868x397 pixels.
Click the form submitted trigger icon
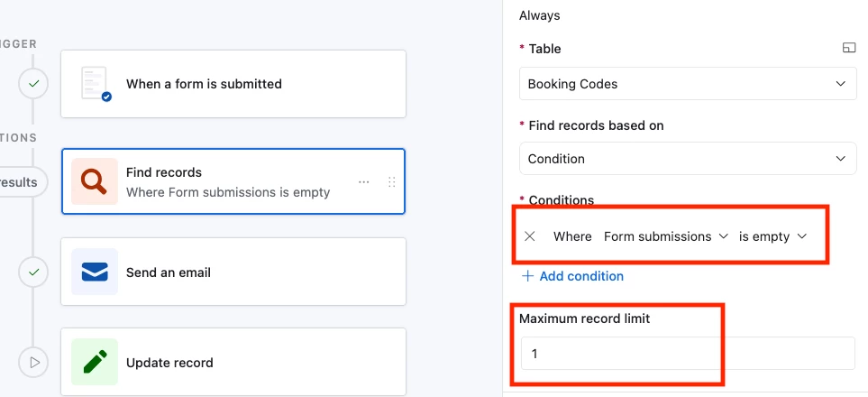pos(95,84)
